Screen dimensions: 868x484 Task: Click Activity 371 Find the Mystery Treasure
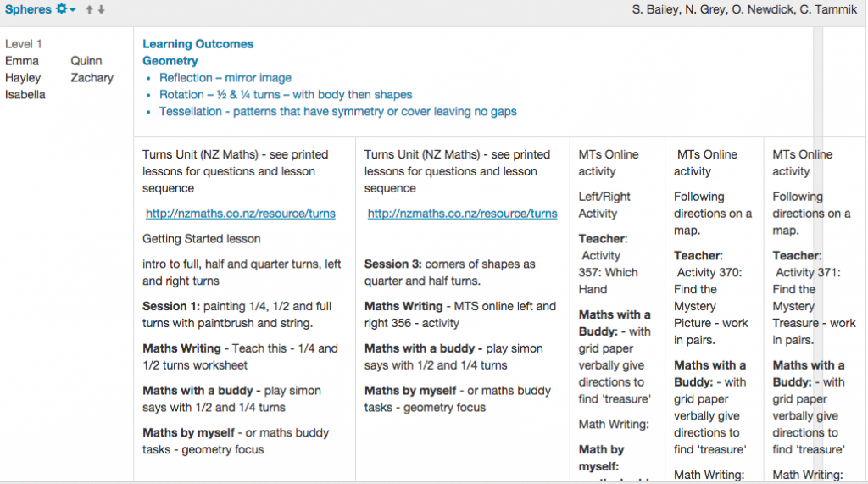(x=806, y=298)
